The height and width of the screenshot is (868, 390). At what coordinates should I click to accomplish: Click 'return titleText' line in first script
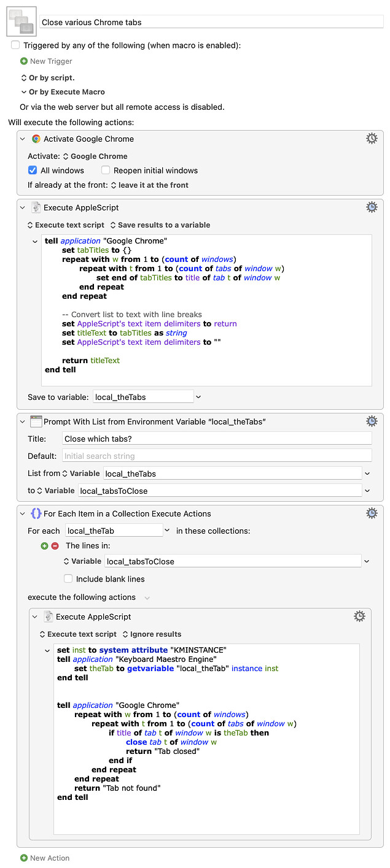[x=91, y=361]
